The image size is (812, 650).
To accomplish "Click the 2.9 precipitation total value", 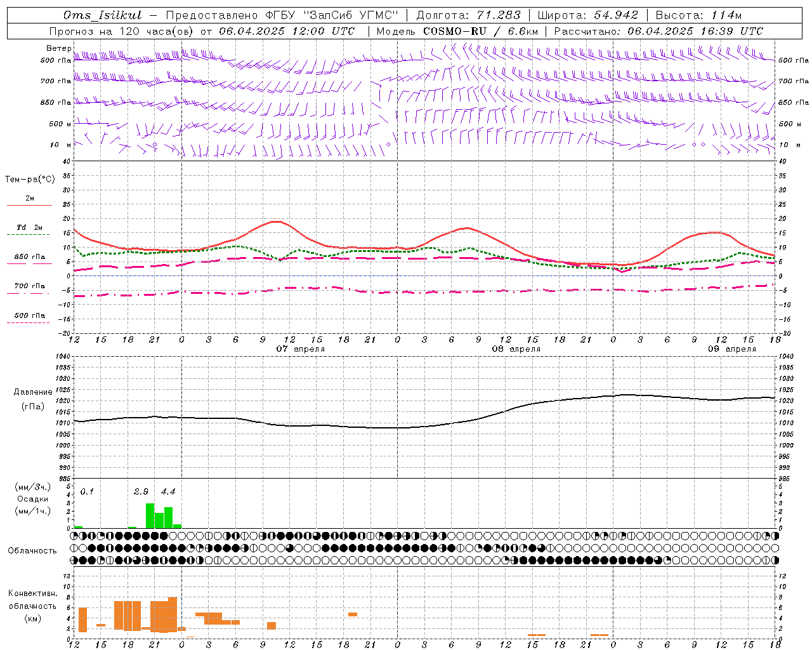I will coord(141,491).
